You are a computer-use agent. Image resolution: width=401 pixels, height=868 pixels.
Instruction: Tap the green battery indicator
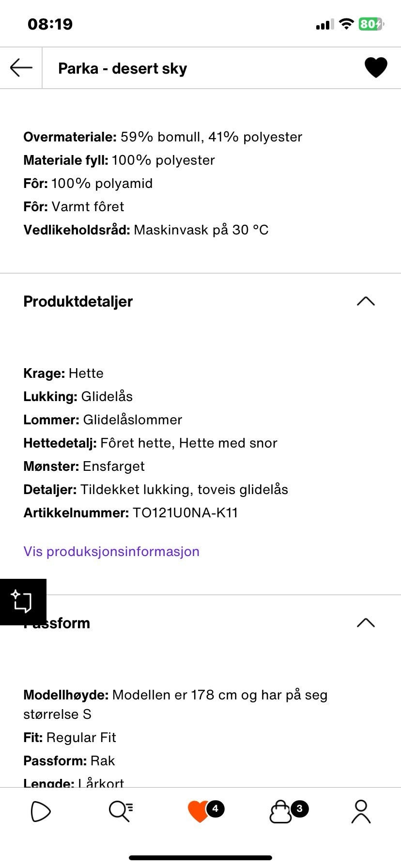tap(371, 24)
